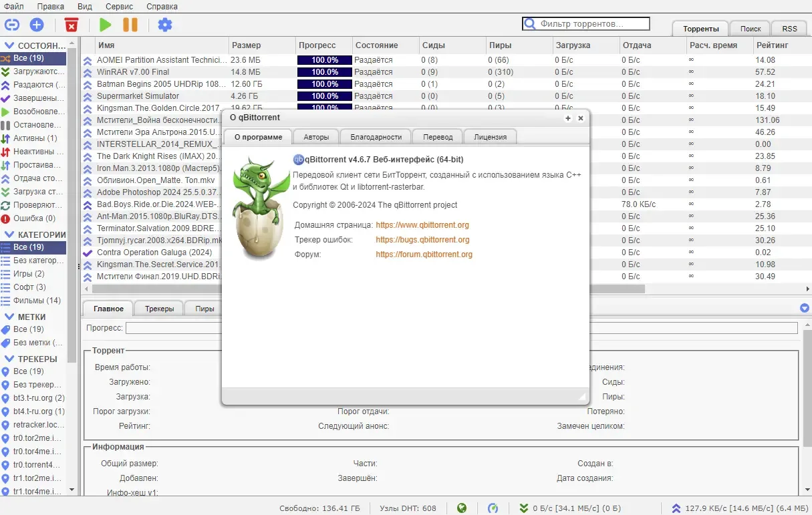Sort by the Рейтинг column header

pyautogui.click(x=781, y=45)
